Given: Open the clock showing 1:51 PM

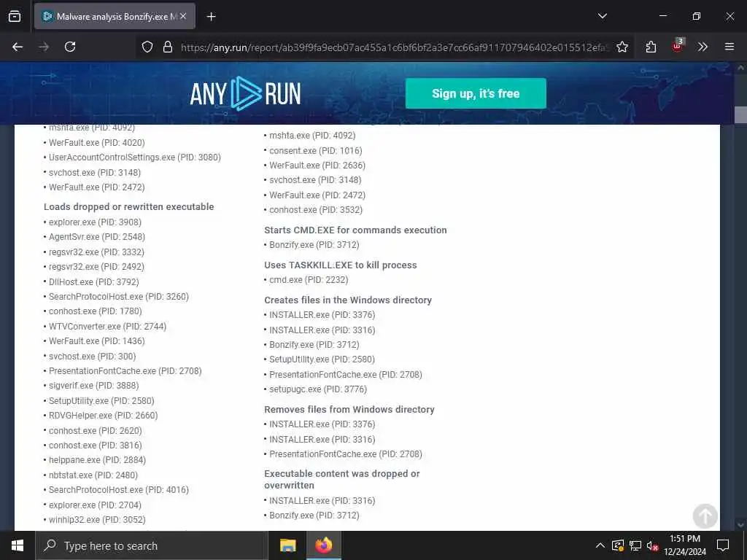Looking at the screenshot, I should click(685, 545).
